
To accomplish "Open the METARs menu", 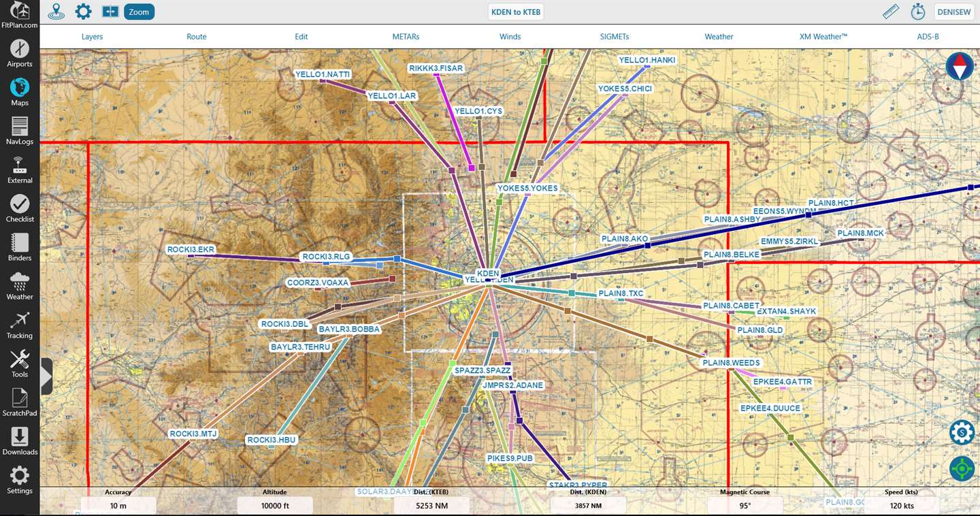I will pyautogui.click(x=406, y=37).
